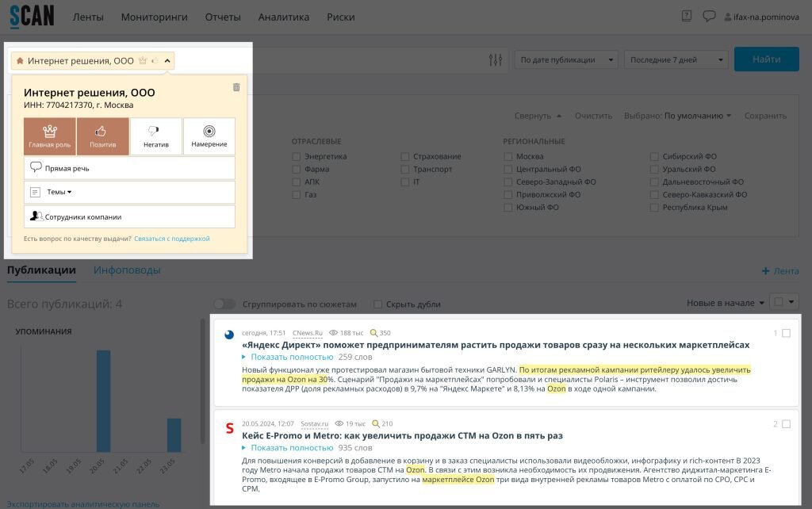Click tall mentions bar for 20.05

coord(104,401)
